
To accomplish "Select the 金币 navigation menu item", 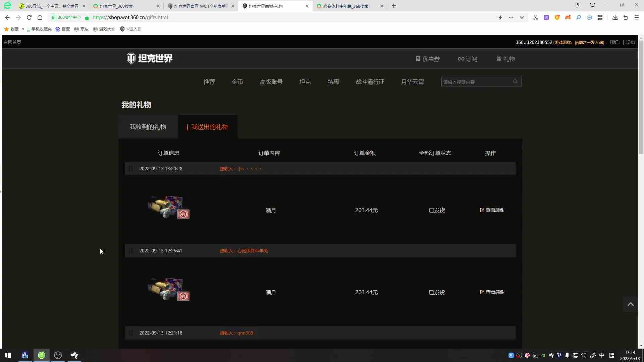I will (x=237, y=81).
